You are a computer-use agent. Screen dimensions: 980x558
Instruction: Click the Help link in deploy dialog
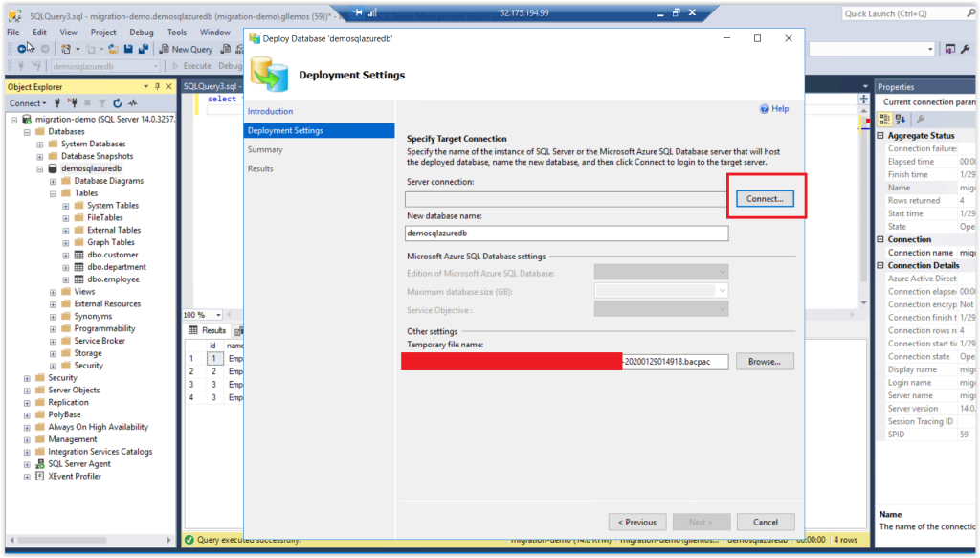point(780,109)
